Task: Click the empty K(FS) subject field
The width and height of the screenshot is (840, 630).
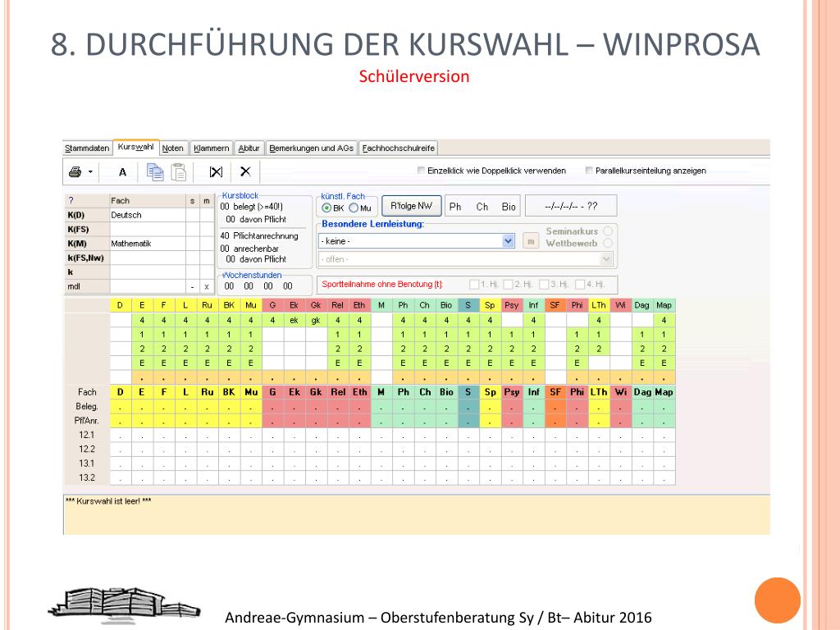Action: [148, 230]
